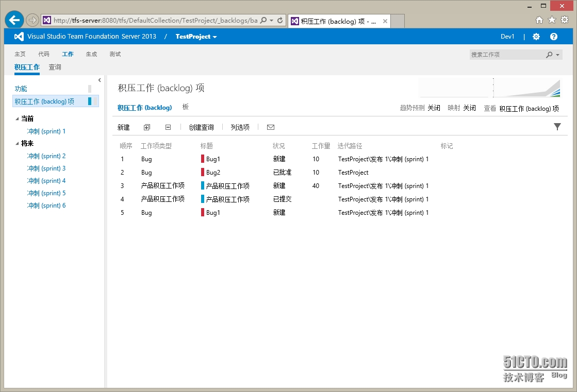Click the 新建 toolbar button
577x392 pixels.
pyautogui.click(x=123, y=127)
